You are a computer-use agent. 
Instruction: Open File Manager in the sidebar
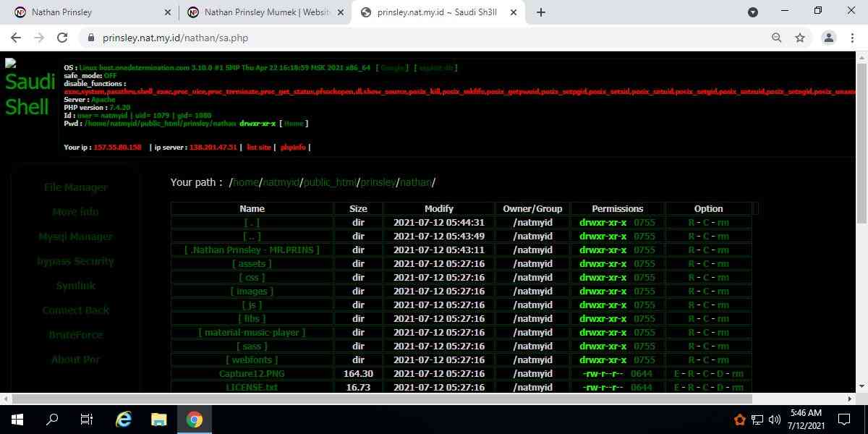point(76,187)
